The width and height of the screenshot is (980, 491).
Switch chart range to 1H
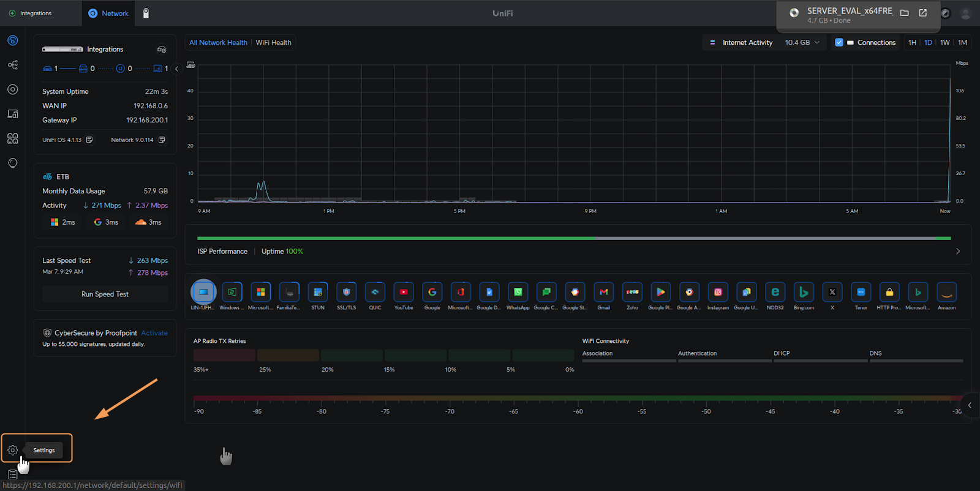pyautogui.click(x=912, y=43)
